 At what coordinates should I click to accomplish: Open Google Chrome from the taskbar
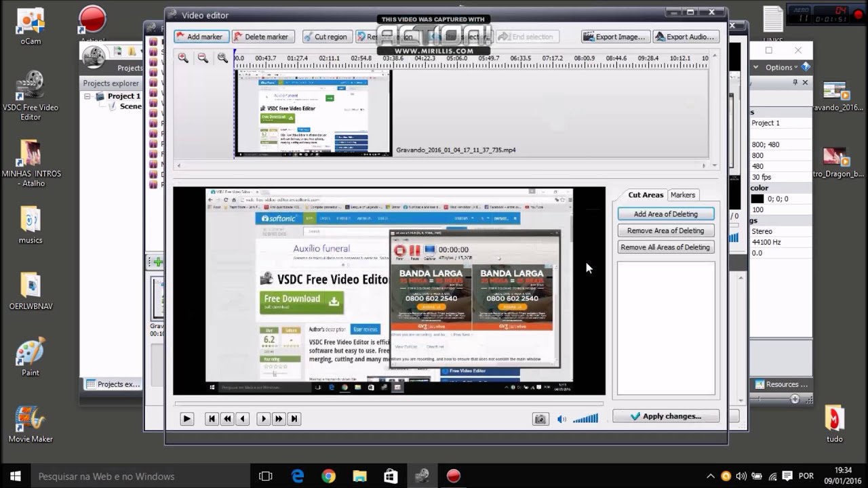pyautogui.click(x=328, y=476)
